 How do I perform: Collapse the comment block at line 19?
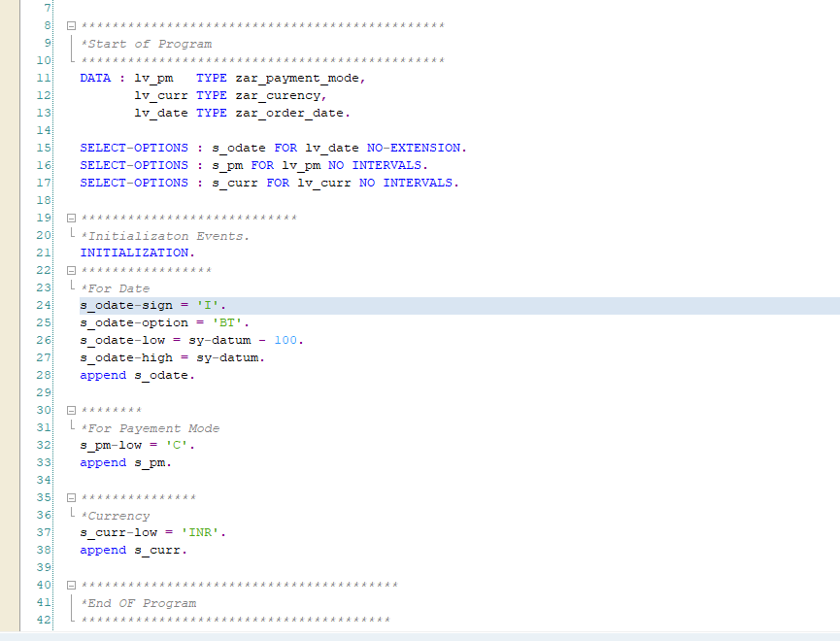tap(71, 219)
